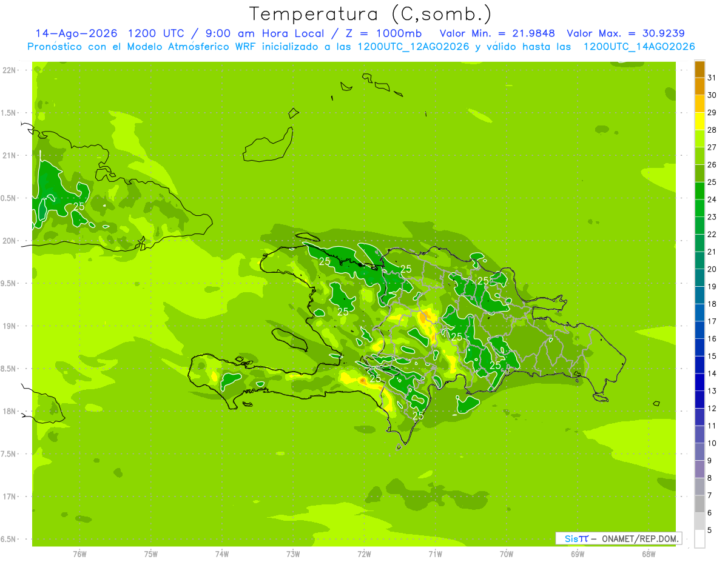
Task: Click the orange swatch between legend 30 and 31
Action: tap(699, 86)
